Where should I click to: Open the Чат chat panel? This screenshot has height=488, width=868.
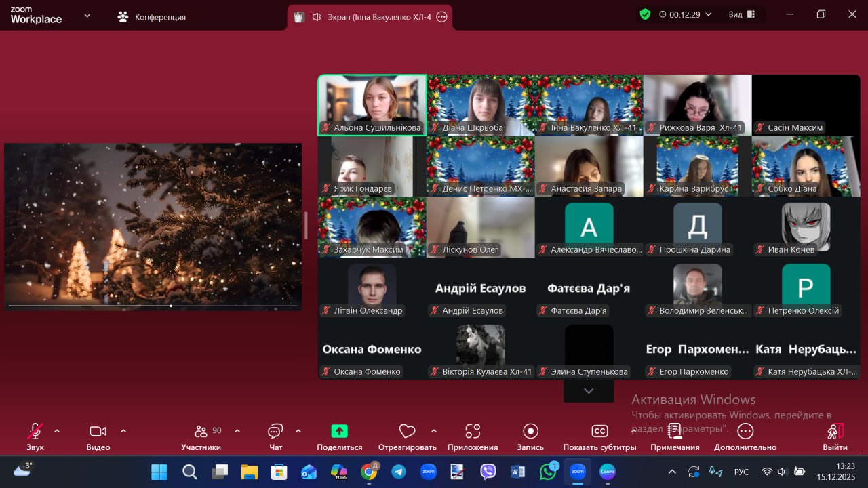(x=275, y=432)
